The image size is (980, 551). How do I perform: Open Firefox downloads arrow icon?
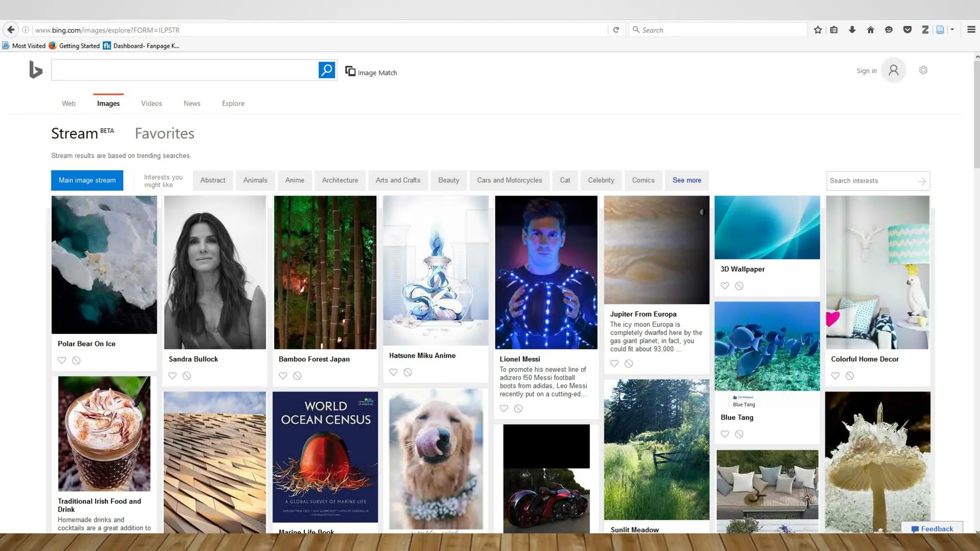pyautogui.click(x=852, y=30)
